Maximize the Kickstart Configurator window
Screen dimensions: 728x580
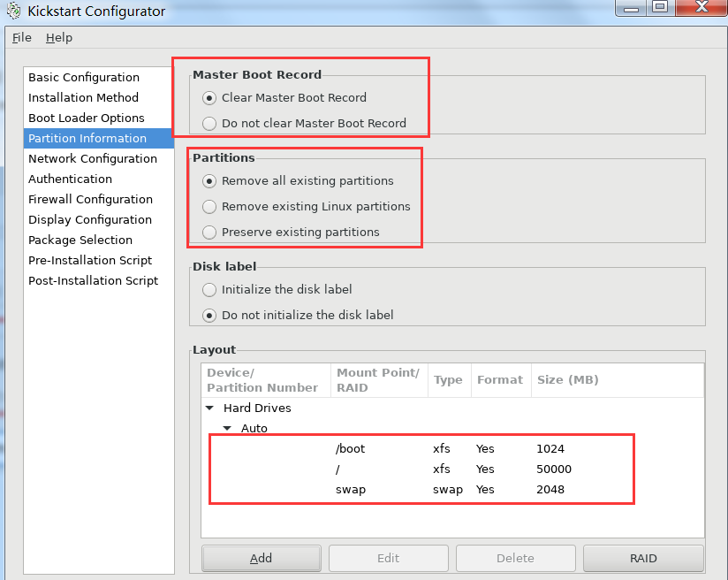pyautogui.click(x=660, y=7)
